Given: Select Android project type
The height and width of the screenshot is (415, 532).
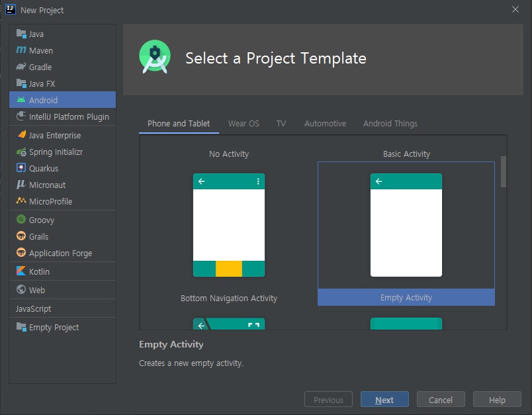Looking at the screenshot, I should tap(62, 100).
